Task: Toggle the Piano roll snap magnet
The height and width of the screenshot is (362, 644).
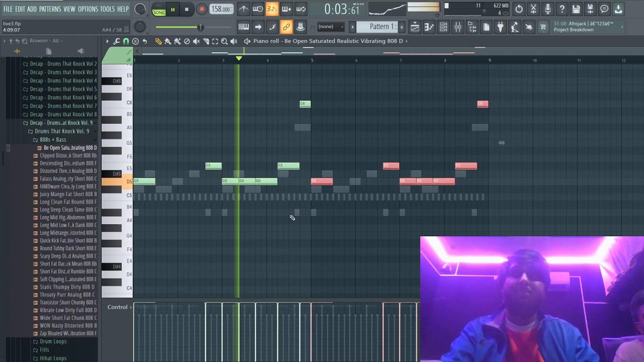Action: [126, 41]
